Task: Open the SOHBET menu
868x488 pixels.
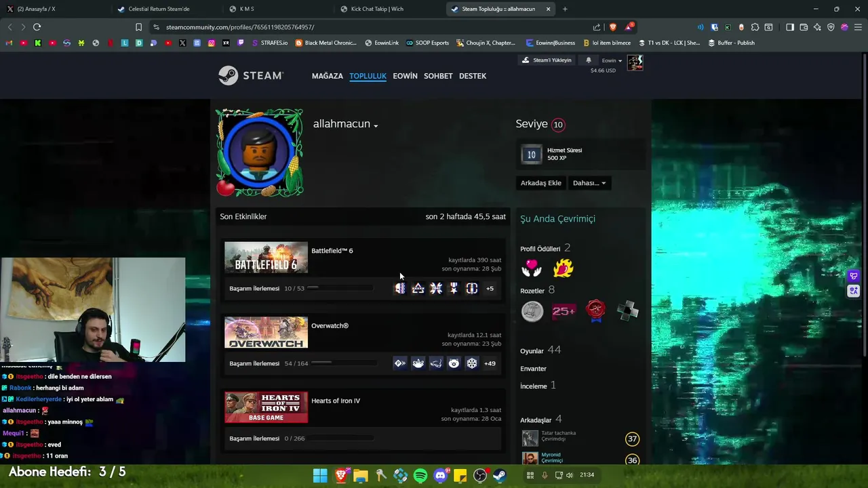Action: tap(438, 76)
